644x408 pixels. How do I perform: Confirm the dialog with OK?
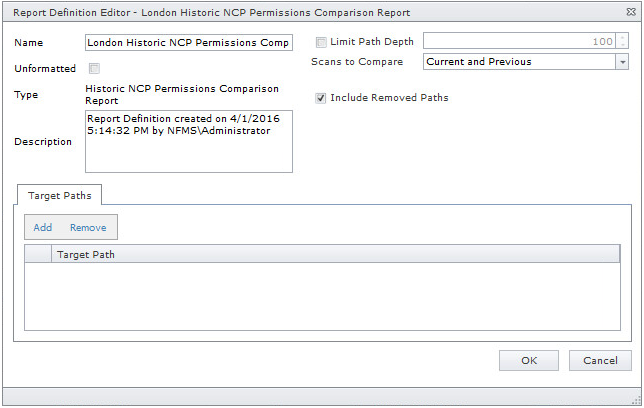(529, 361)
